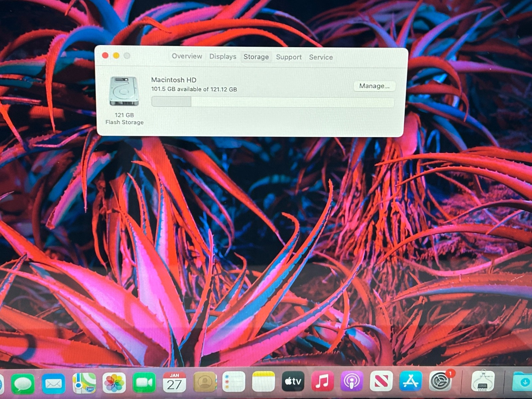Image resolution: width=532 pixels, height=399 pixels.
Task: Open Messages from the Dock
Action: (23, 384)
